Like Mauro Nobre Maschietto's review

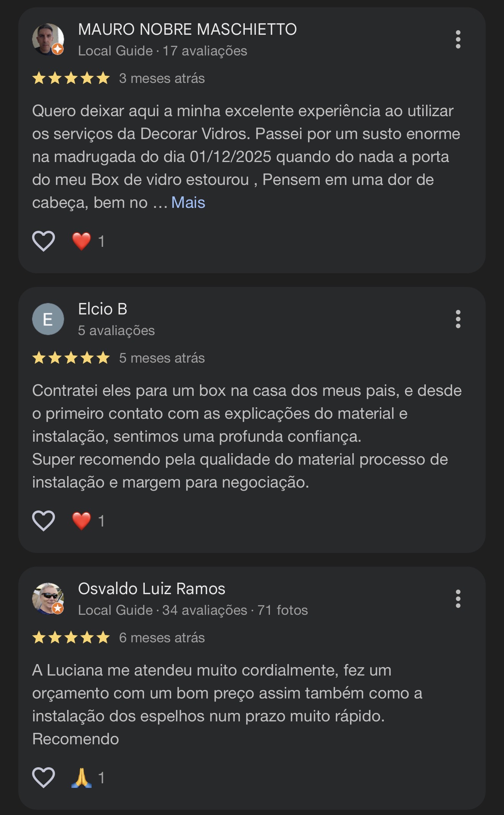tap(44, 241)
